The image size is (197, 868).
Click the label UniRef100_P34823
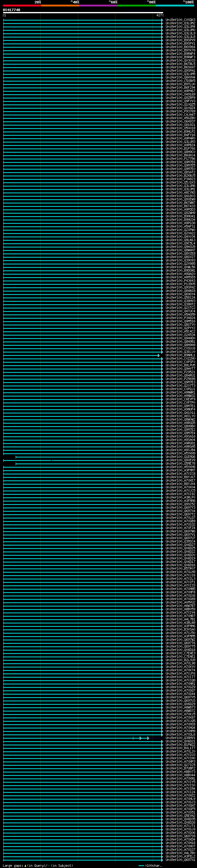(x=180, y=179)
